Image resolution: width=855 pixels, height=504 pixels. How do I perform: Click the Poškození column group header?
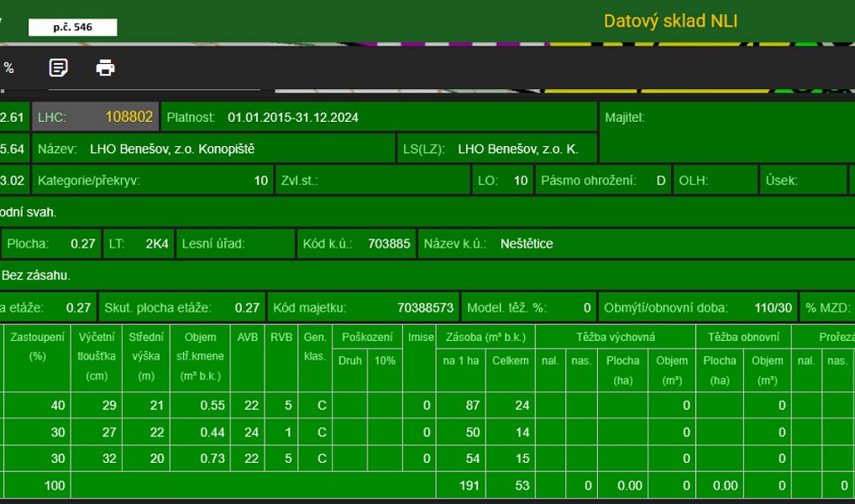(x=368, y=337)
